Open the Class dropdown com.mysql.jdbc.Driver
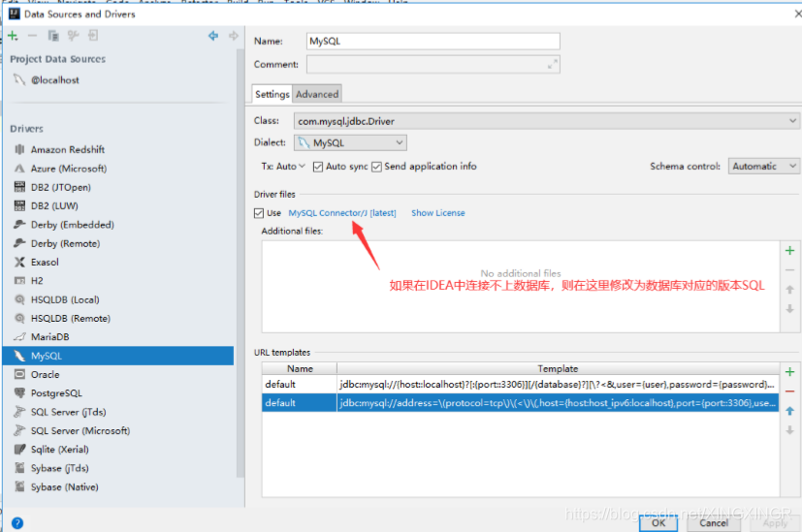The height and width of the screenshot is (532, 802). tap(546, 121)
